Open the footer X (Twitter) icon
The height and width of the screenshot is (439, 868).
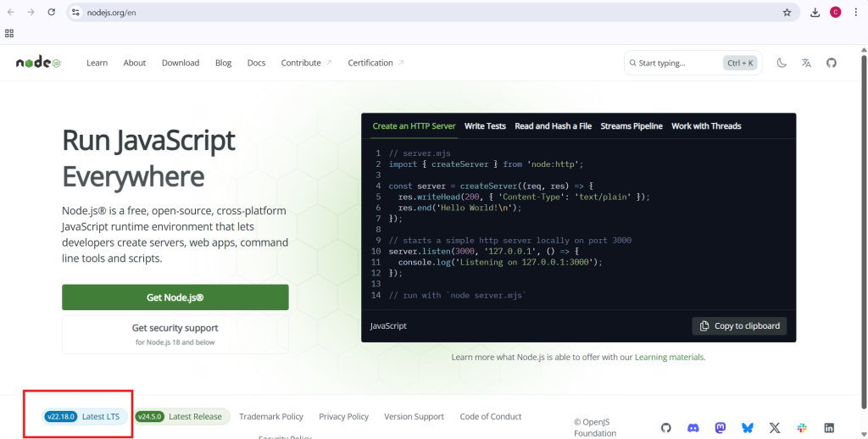pos(775,427)
